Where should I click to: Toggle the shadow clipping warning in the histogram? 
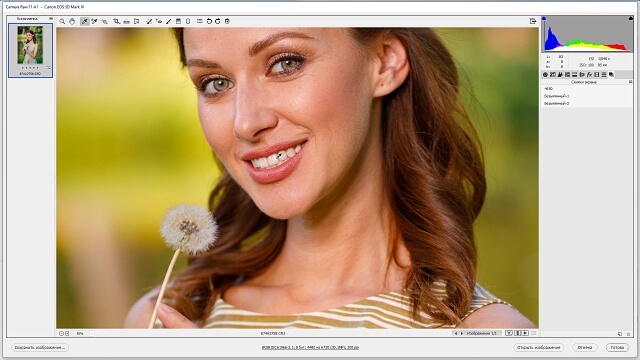544,18
